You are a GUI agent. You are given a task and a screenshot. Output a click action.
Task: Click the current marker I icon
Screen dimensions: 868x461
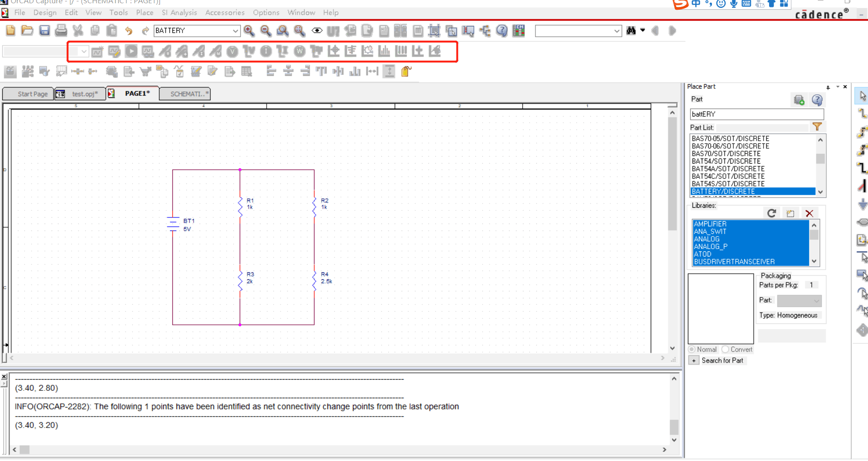(x=266, y=51)
